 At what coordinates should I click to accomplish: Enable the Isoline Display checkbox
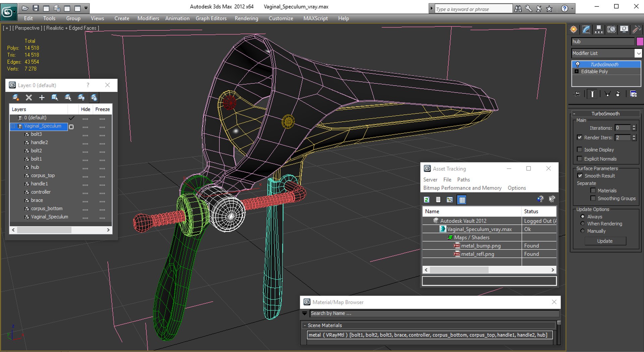580,149
